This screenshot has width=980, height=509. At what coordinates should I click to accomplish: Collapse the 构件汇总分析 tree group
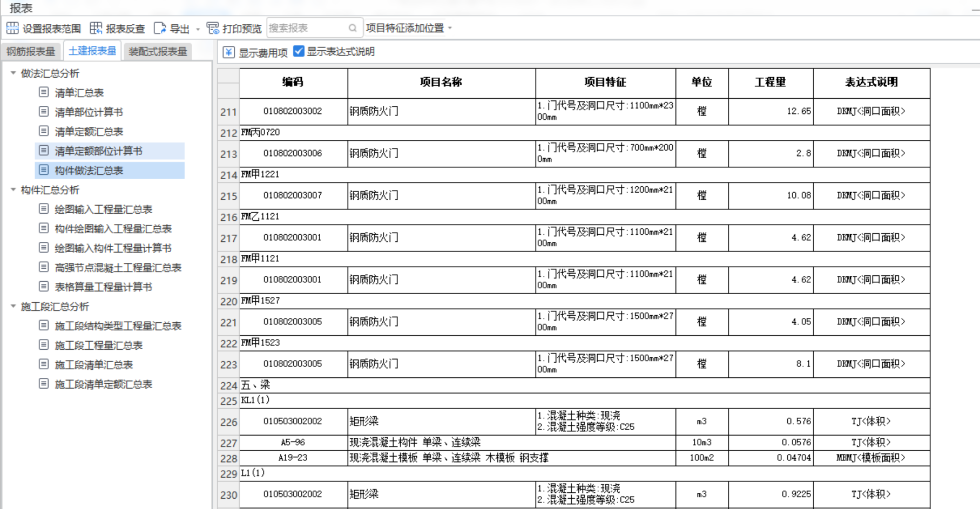[13, 189]
